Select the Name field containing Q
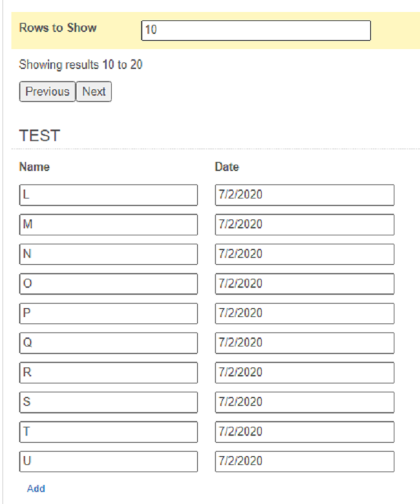 pyautogui.click(x=109, y=343)
